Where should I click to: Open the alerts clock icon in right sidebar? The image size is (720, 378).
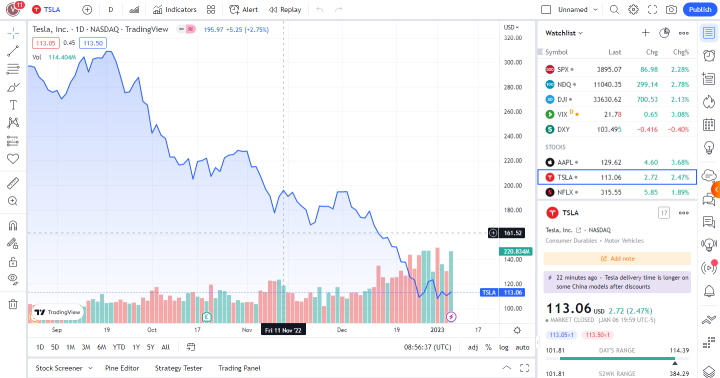tap(709, 55)
